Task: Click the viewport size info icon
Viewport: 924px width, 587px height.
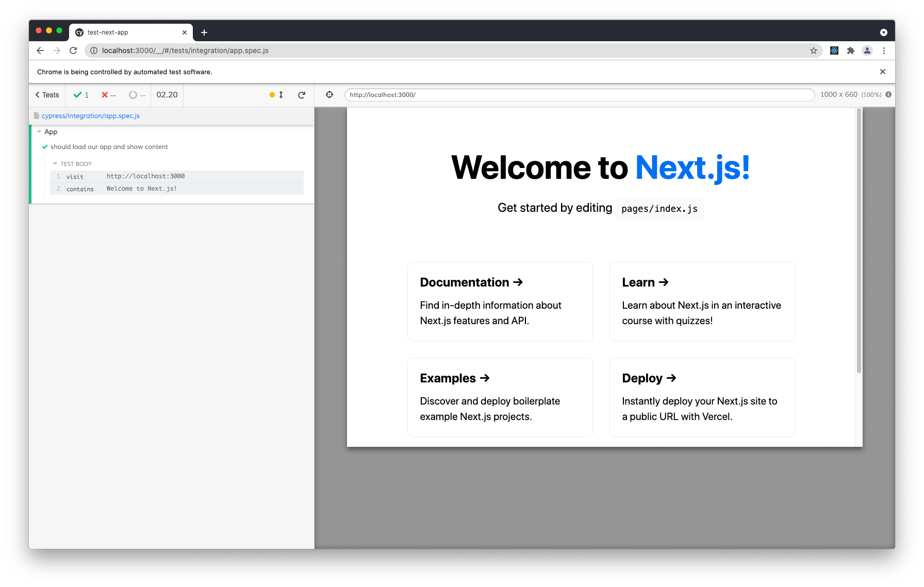Action: pos(889,94)
